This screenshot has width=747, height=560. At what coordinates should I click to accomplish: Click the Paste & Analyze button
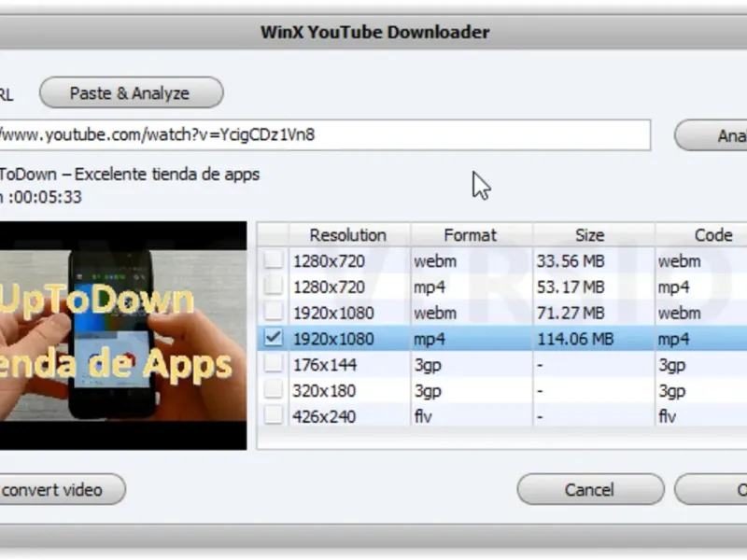coord(132,92)
